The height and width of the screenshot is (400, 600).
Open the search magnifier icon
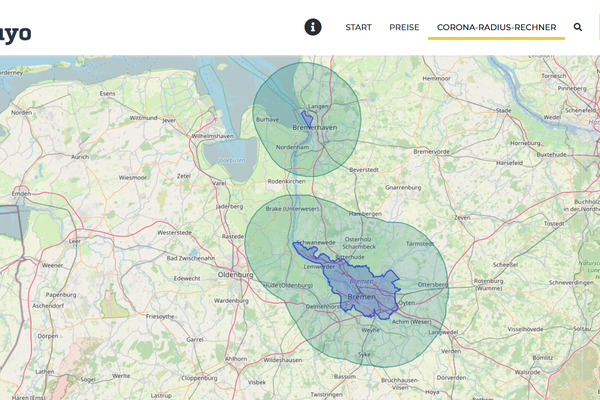578,27
